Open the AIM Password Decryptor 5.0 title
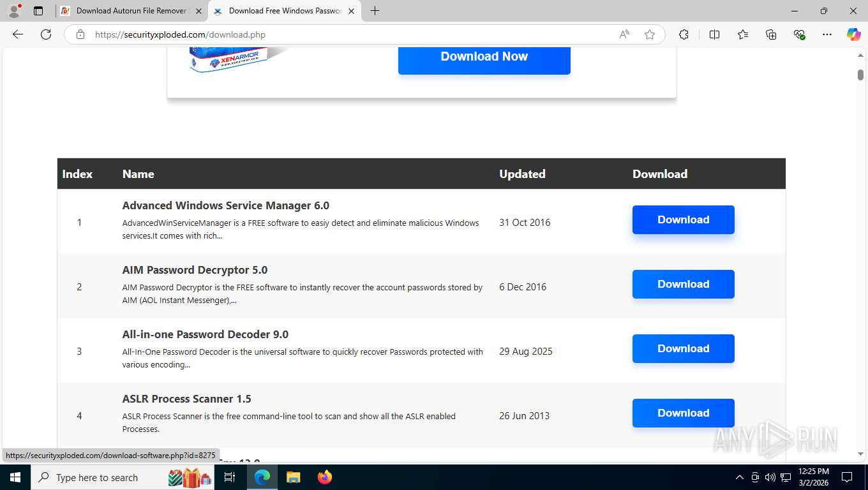Screen dimensions: 868x490 pos(195,270)
